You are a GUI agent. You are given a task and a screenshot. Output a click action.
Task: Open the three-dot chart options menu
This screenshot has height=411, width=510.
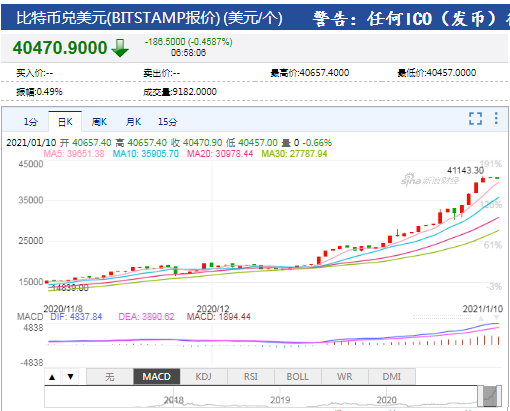tap(496, 118)
